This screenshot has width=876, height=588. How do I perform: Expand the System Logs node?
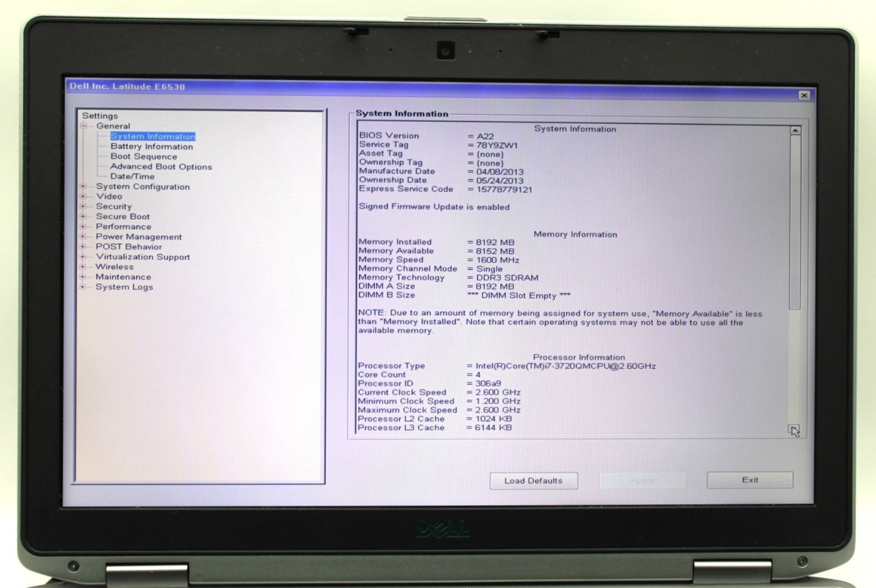83,287
